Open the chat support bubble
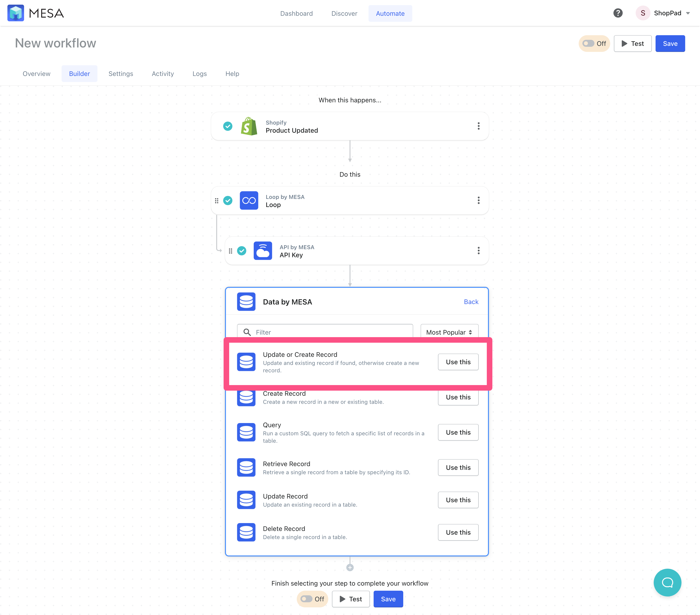 click(x=667, y=582)
